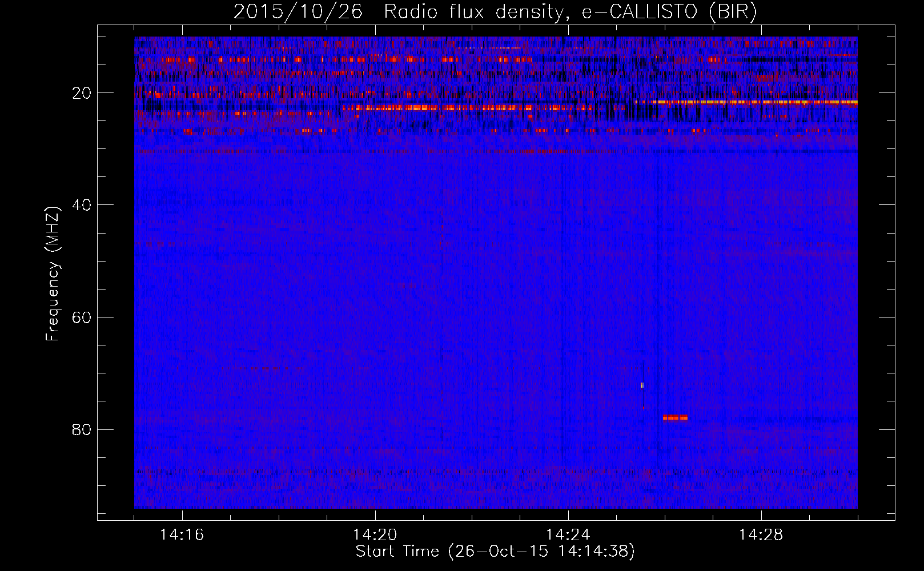Image resolution: width=924 pixels, height=571 pixels.
Task: Click the red burst near 78 MHz
Action: pyautogui.click(x=675, y=418)
